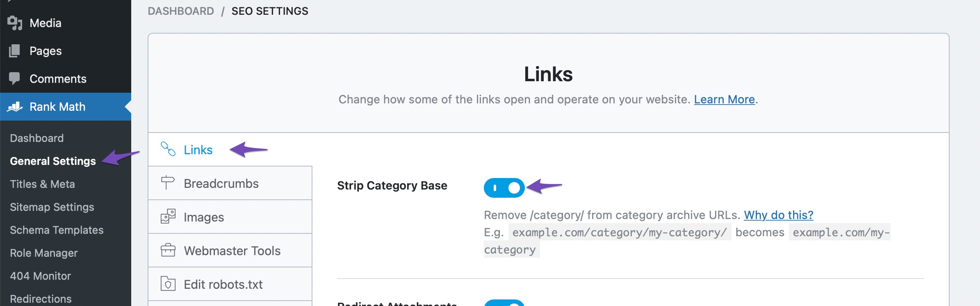The height and width of the screenshot is (306, 980).
Task: Click the Edit robots.txt file icon
Action: (168, 284)
